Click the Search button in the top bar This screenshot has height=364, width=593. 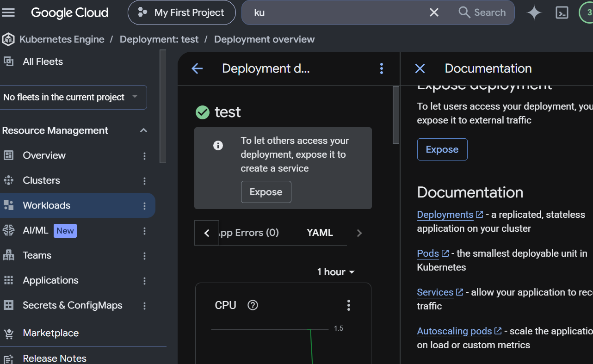coord(482,12)
